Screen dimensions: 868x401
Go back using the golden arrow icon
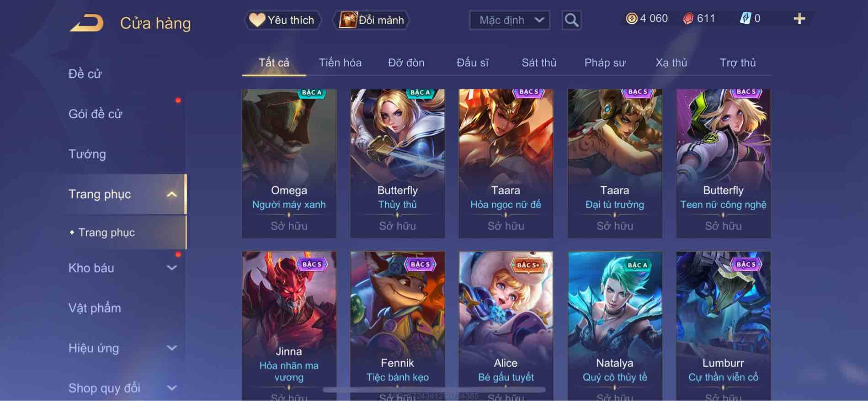(x=86, y=23)
